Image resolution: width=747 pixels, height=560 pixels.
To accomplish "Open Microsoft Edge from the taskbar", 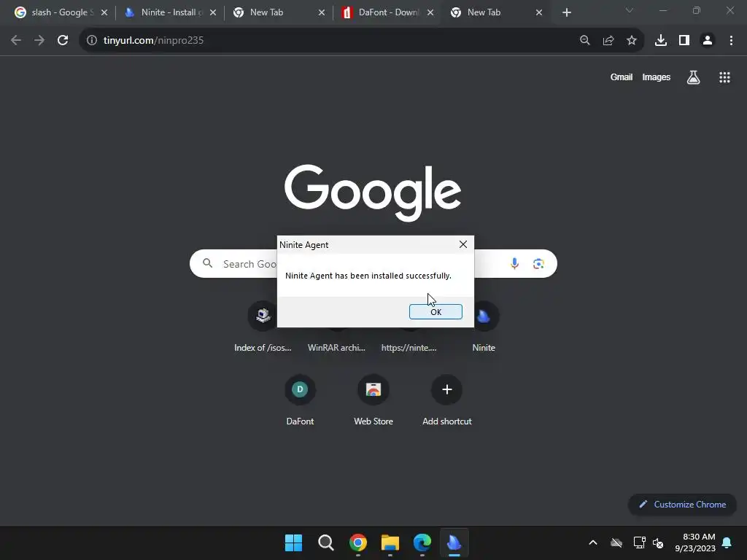I will [422, 542].
